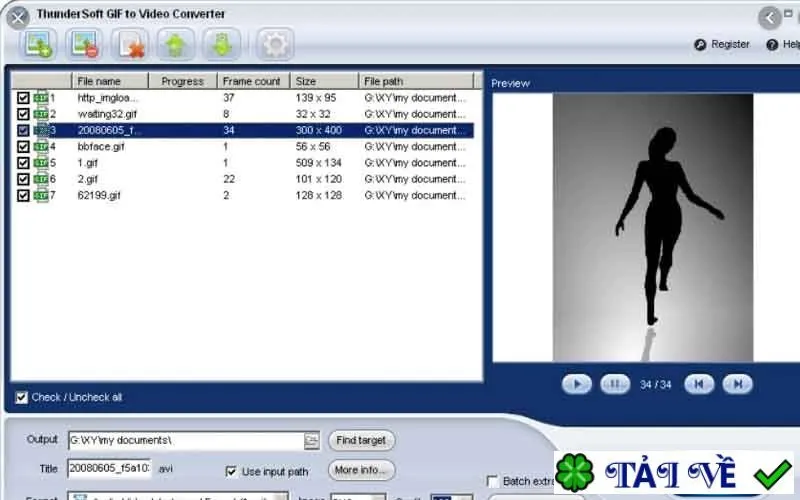Click the Add GIF file toolbar icon

point(38,44)
